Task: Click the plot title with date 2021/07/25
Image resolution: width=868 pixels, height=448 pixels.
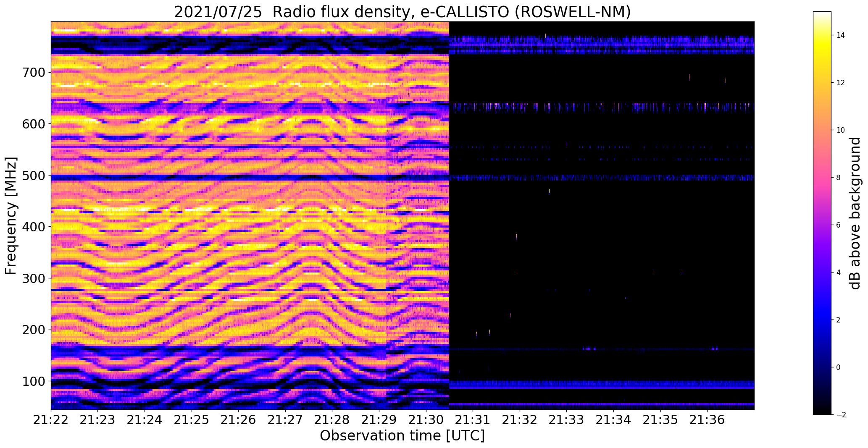Action: [x=402, y=12]
